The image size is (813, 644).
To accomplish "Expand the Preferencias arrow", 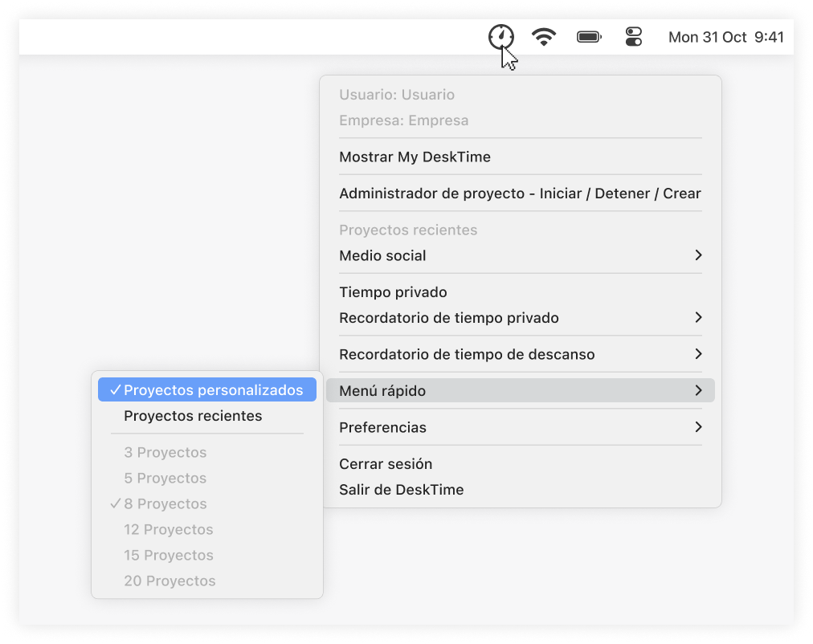I will 698,427.
